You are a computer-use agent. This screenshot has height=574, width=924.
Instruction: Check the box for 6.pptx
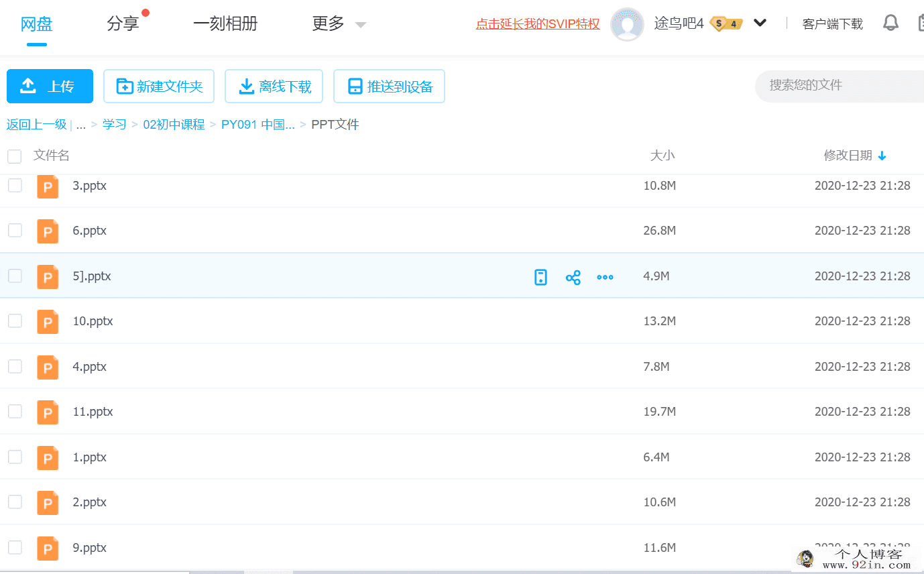click(15, 230)
